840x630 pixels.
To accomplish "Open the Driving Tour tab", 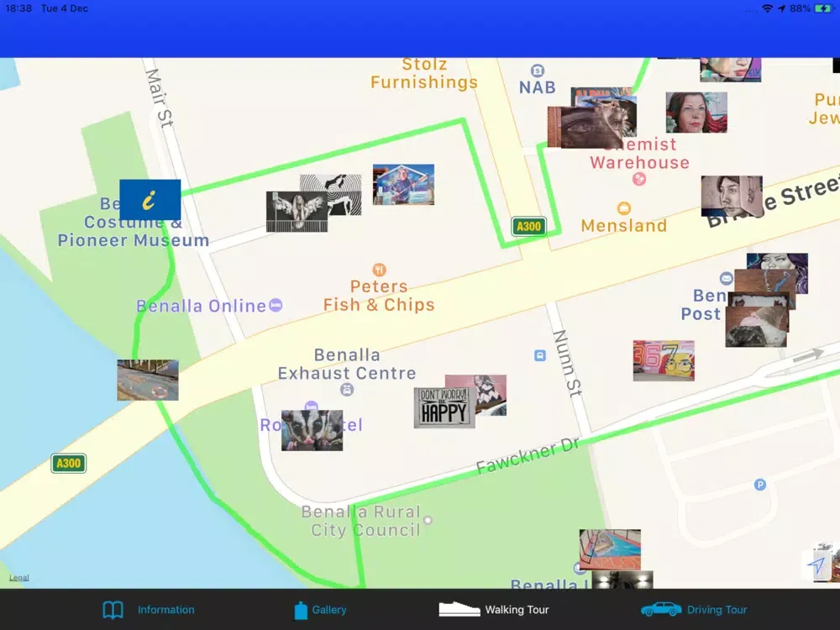I will (x=694, y=610).
